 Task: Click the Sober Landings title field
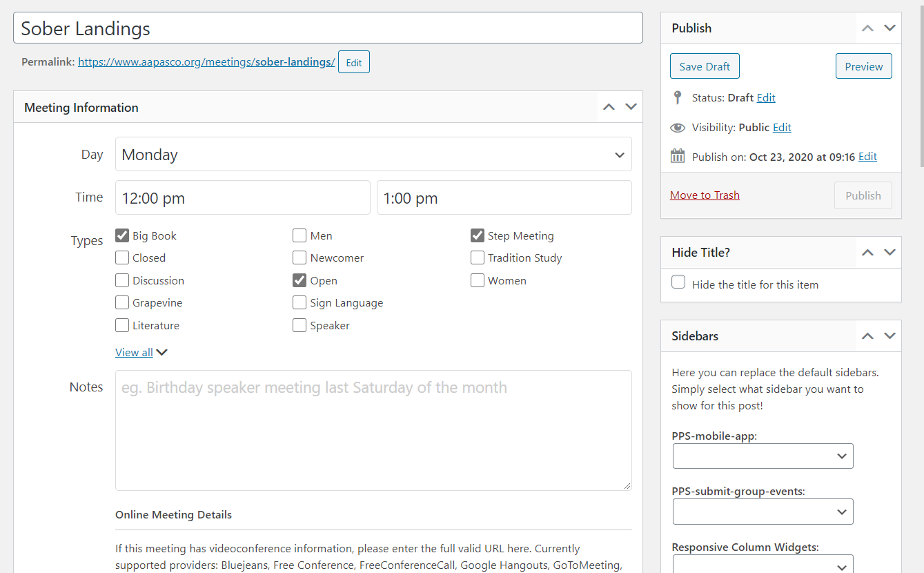(328, 28)
